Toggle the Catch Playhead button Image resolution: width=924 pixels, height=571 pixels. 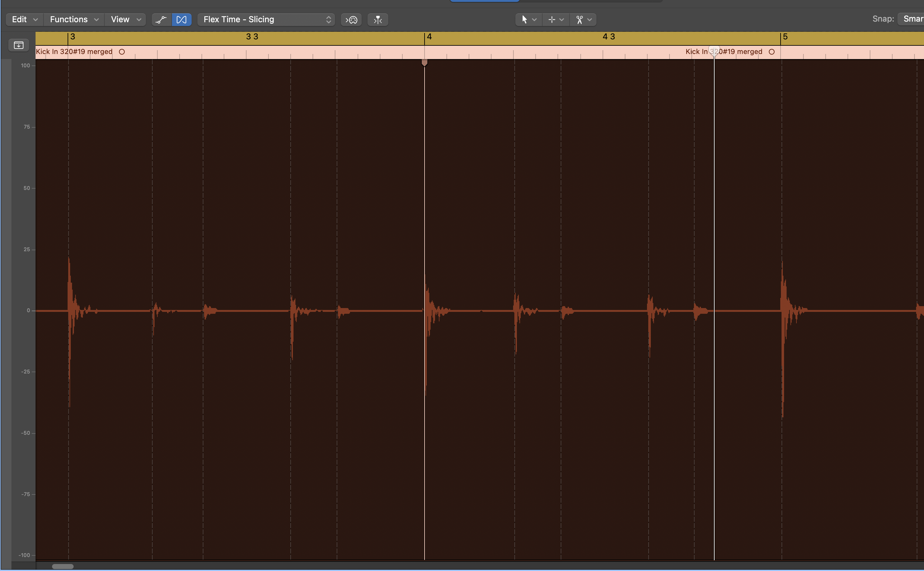point(378,20)
